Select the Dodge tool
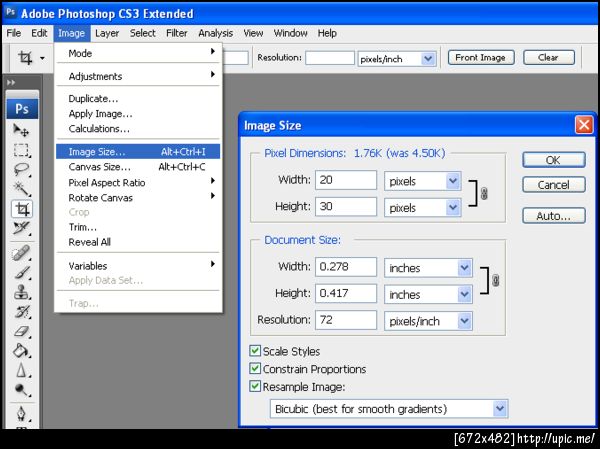The height and width of the screenshot is (449, 600). (x=21, y=390)
